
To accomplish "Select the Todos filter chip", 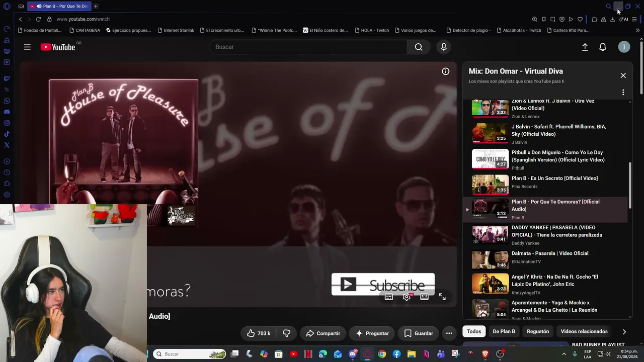I will coord(474,331).
